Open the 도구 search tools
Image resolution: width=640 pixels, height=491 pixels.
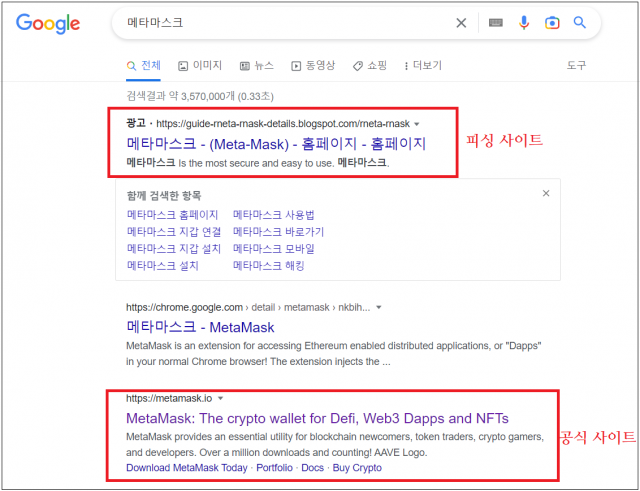(576, 66)
